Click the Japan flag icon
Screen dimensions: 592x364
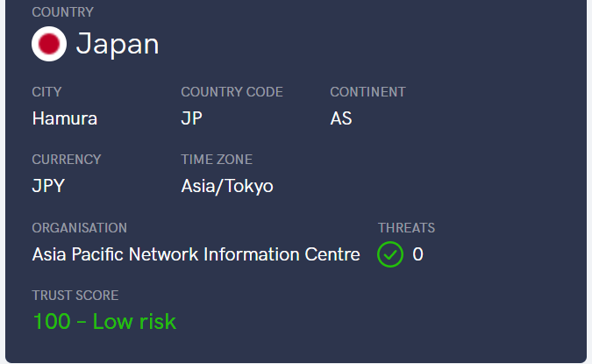(49, 44)
